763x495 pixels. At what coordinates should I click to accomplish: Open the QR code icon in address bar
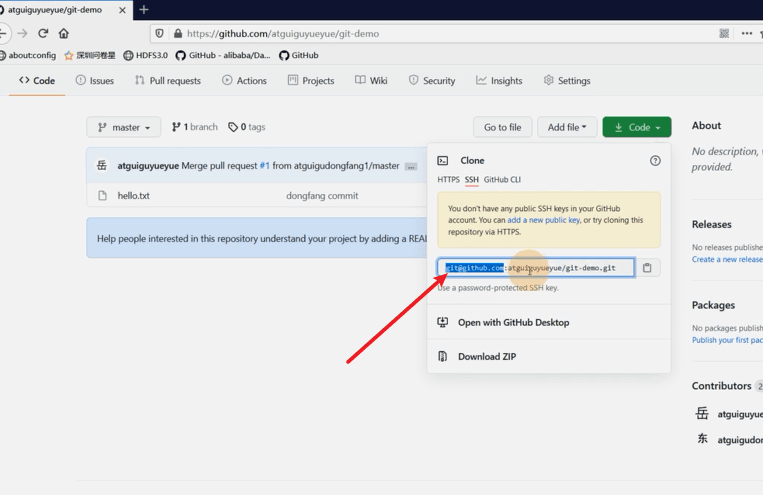[724, 34]
